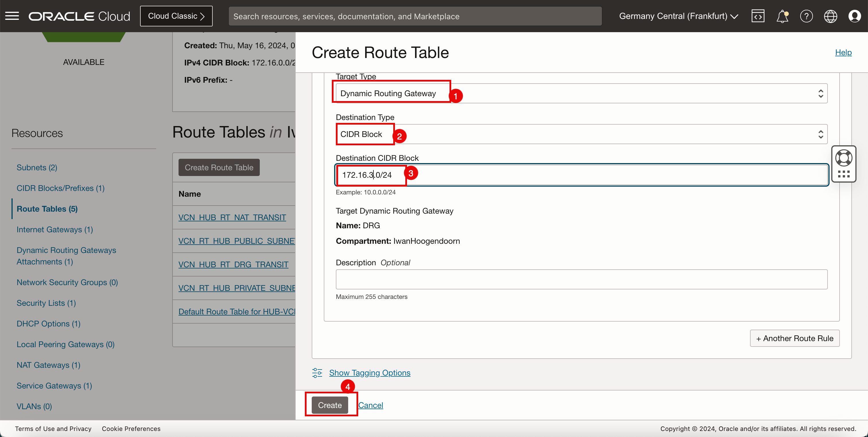Click the globe/language selector icon

tap(831, 16)
